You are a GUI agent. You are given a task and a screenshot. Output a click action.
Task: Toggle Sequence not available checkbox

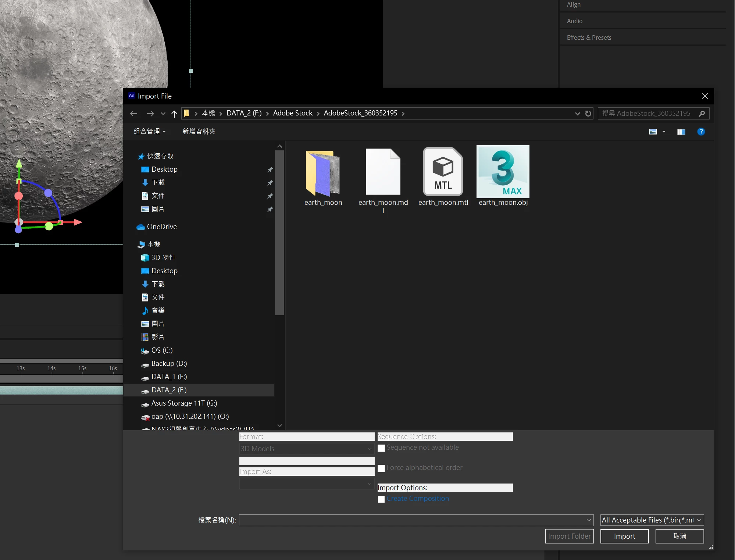pyautogui.click(x=381, y=448)
